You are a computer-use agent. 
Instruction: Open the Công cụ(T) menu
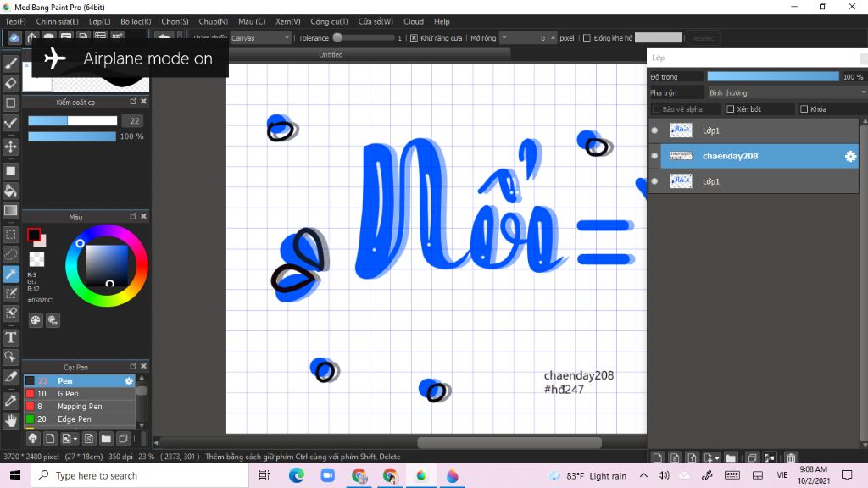tap(329, 21)
